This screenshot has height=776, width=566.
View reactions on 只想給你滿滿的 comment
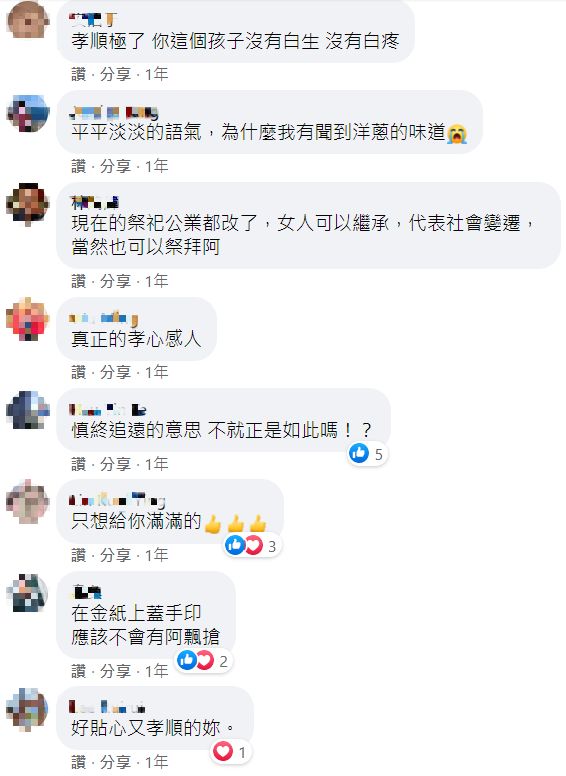pos(252,546)
